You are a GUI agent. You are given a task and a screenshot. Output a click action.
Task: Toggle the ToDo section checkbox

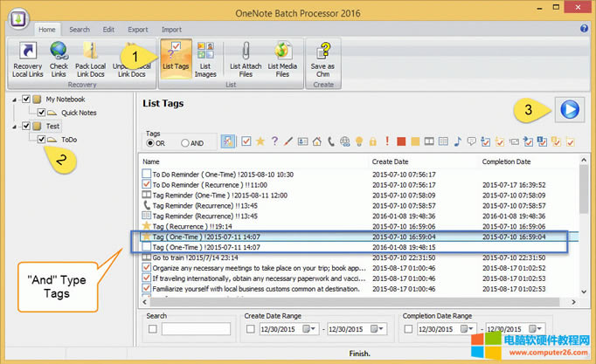(41, 139)
